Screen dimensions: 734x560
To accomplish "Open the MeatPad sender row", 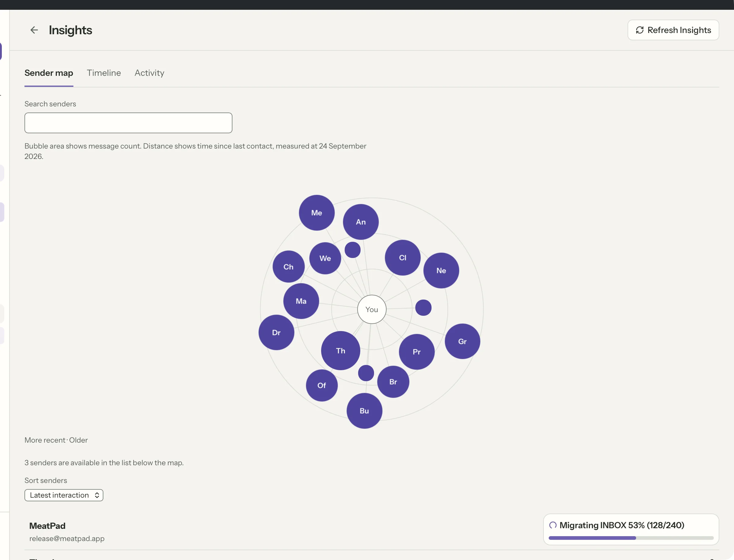I will (372, 532).
